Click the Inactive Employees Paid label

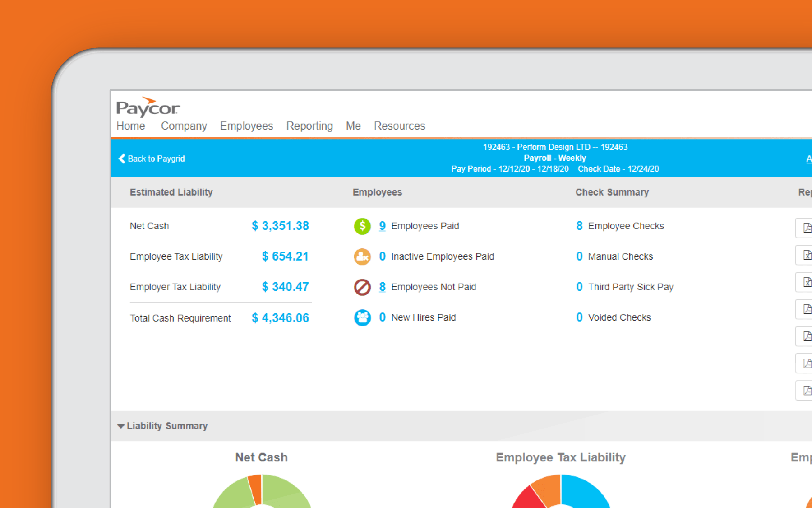point(443,256)
